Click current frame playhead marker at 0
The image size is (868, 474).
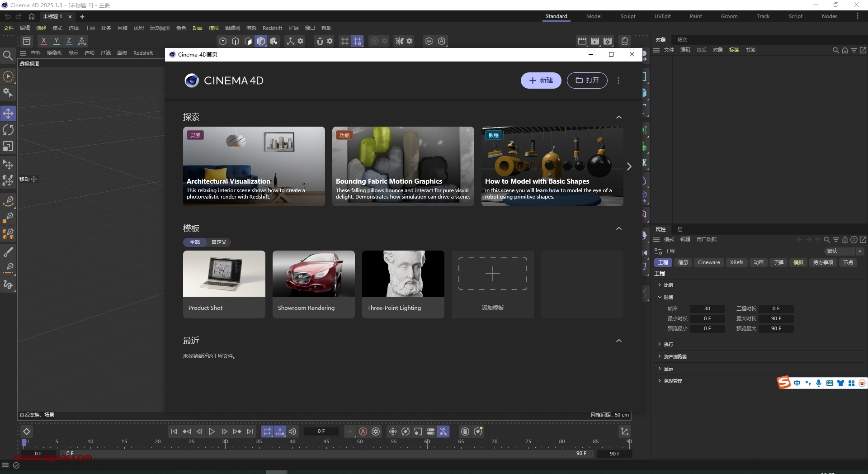24,442
